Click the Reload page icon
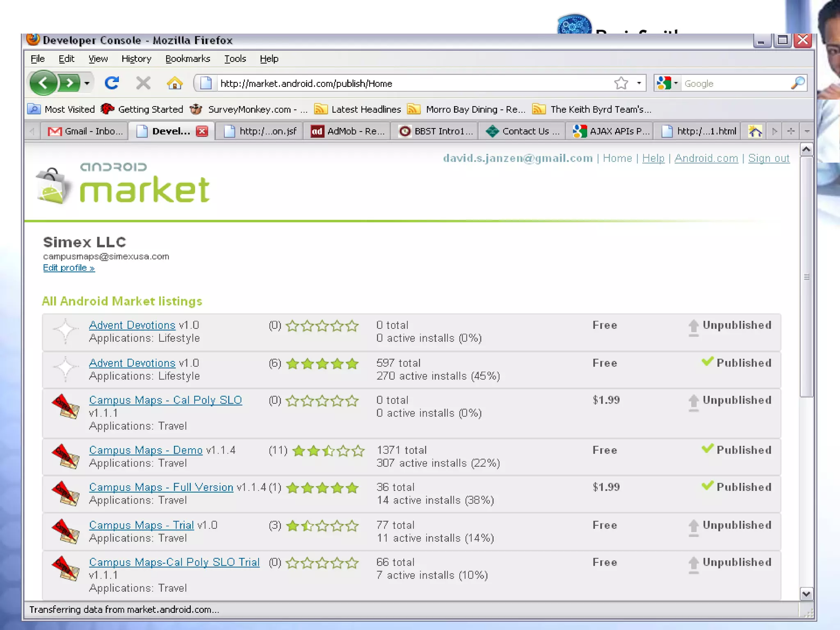The width and height of the screenshot is (840, 630). point(112,83)
